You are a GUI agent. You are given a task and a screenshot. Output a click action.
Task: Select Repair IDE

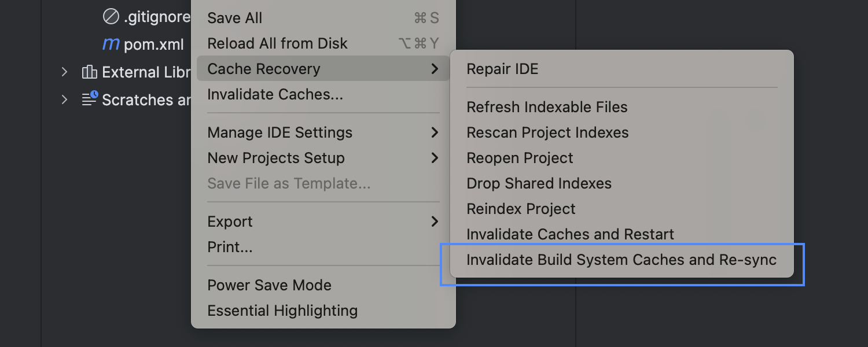tap(502, 69)
